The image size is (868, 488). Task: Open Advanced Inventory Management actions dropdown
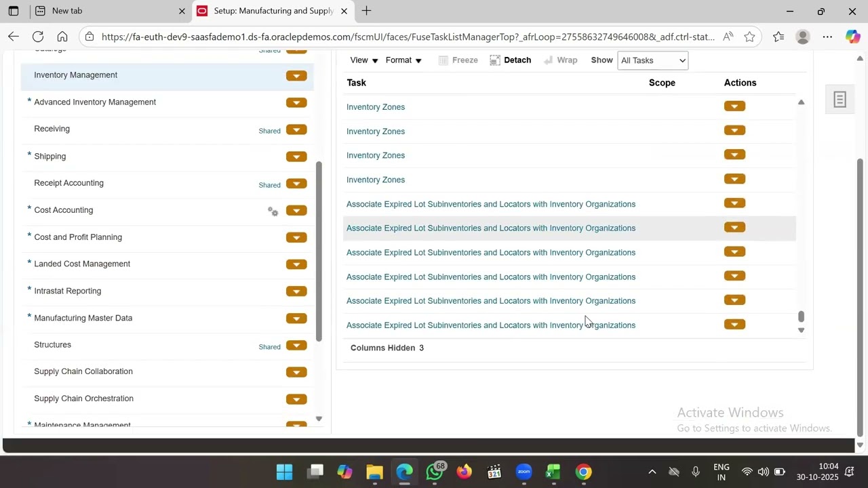pyautogui.click(x=296, y=103)
